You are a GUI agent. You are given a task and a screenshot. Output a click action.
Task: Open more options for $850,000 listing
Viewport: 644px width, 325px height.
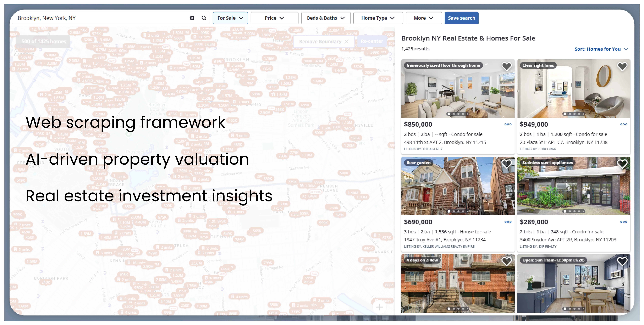coord(508,124)
